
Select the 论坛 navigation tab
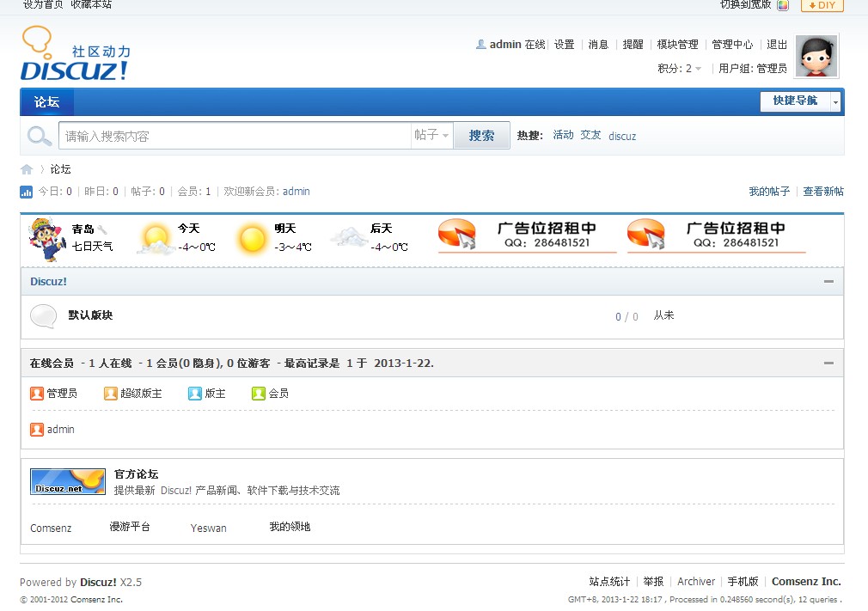click(x=47, y=102)
